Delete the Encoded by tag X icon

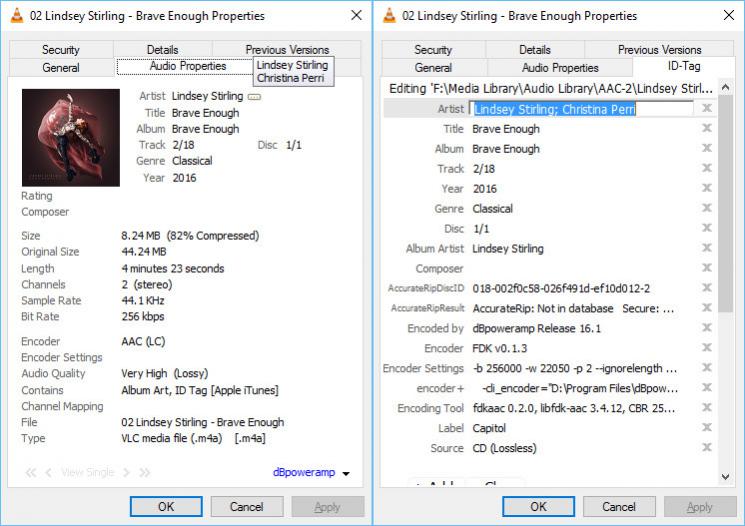pos(707,329)
